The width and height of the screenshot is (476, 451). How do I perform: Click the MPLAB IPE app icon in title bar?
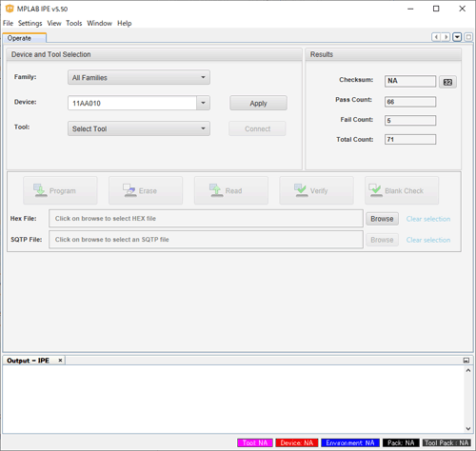pos(10,9)
